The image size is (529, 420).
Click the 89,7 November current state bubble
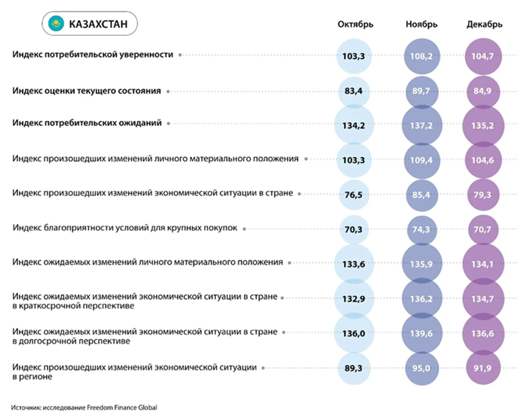tap(422, 91)
